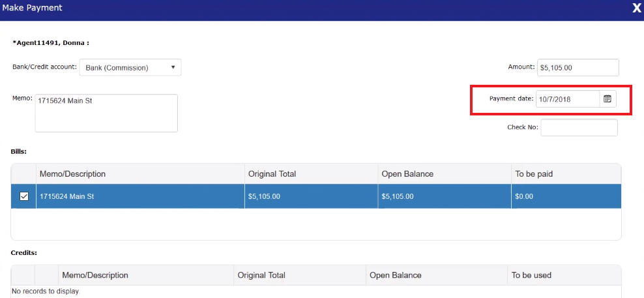Focus the Payment date text field
This screenshot has height=298, width=644.
[x=567, y=99]
